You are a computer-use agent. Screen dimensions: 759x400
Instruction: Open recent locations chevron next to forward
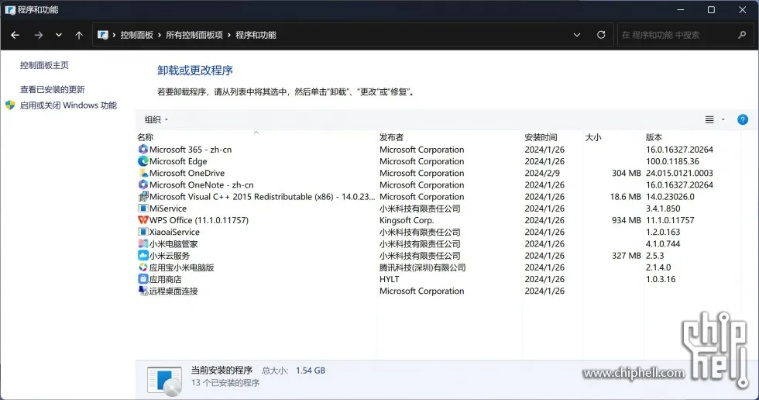point(59,35)
